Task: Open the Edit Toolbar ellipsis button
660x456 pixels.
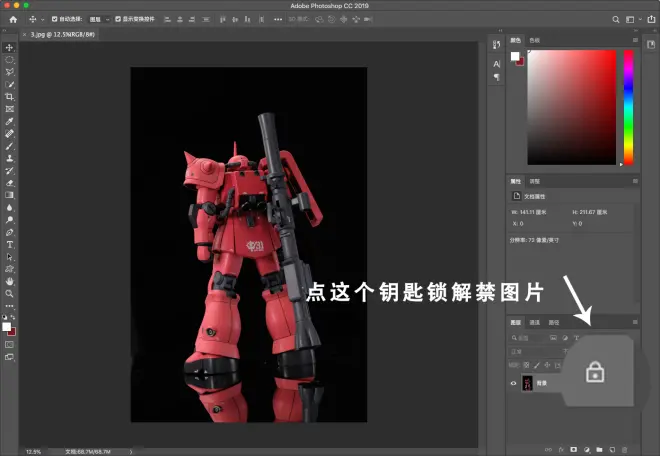Action: point(9,306)
